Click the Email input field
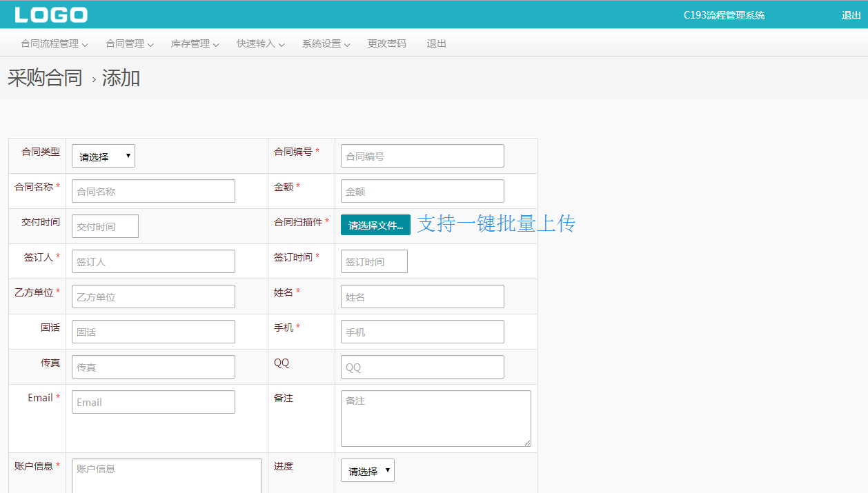Viewport: 868px width, 493px height. click(153, 402)
